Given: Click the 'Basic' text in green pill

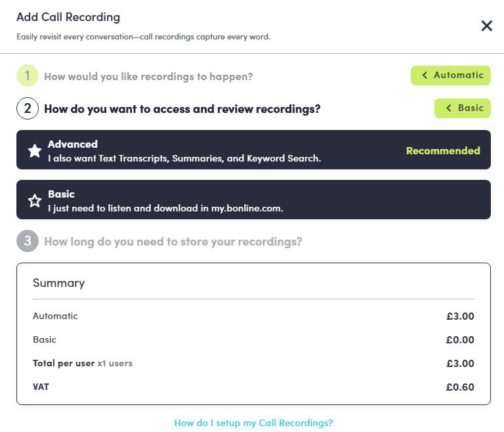Looking at the screenshot, I should pyautogui.click(x=471, y=108).
